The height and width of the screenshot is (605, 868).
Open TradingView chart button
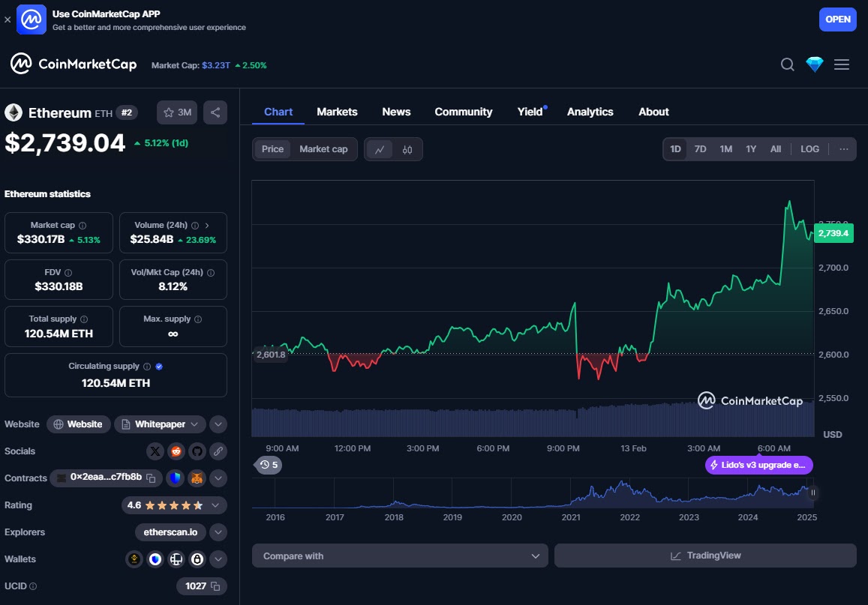(705, 556)
